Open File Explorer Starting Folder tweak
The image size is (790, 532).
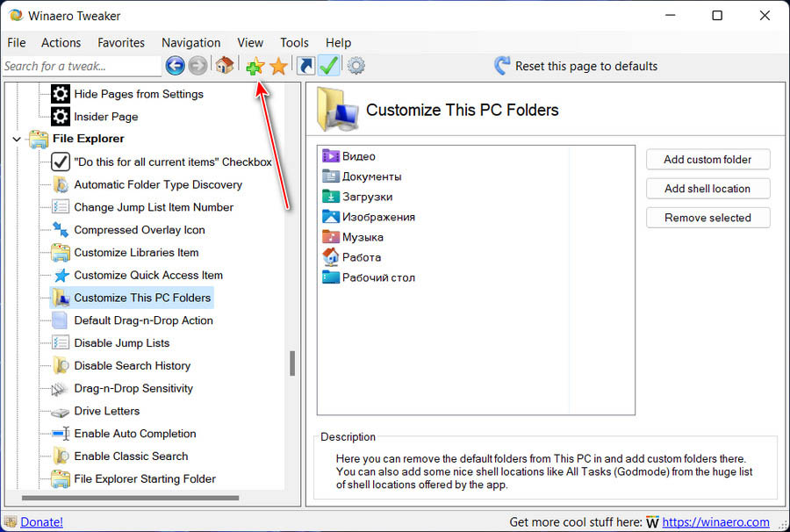(145, 479)
